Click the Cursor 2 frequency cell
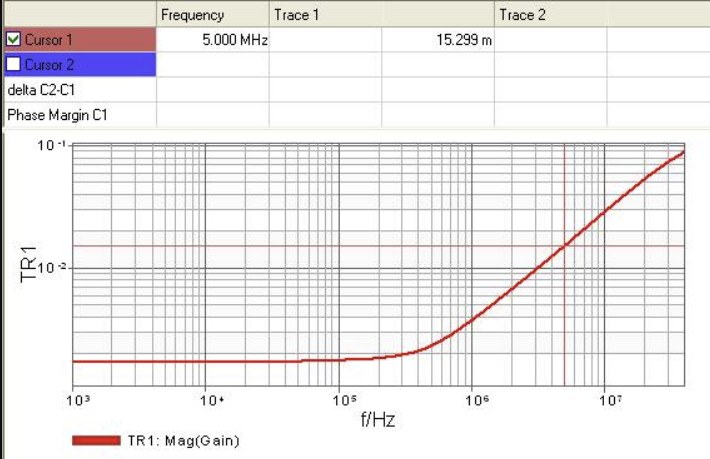The height and width of the screenshot is (459, 710). point(213,65)
